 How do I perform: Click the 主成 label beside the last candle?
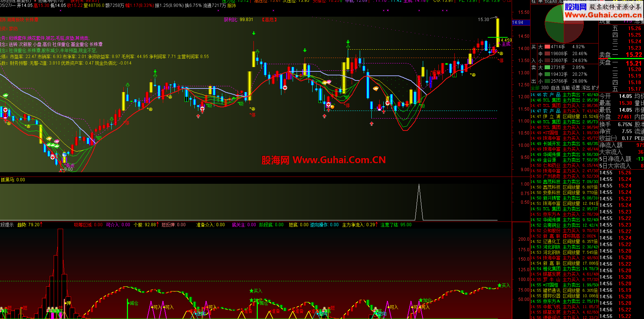point(506,44)
